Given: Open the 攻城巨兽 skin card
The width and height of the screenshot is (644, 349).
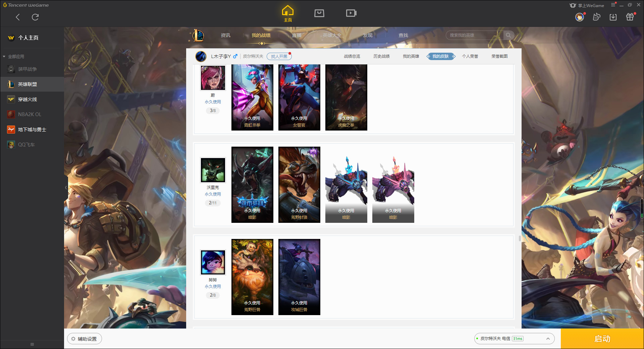Looking at the screenshot, I should 299,277.
